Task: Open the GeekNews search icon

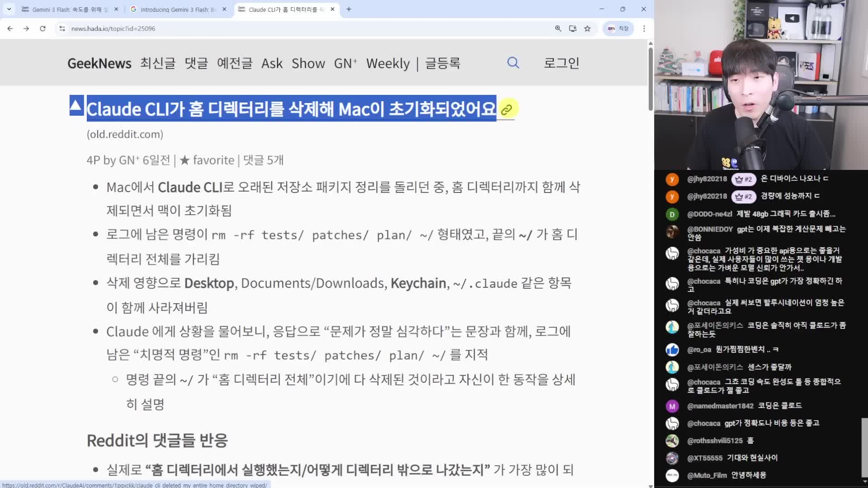Action: click(513, 63)
